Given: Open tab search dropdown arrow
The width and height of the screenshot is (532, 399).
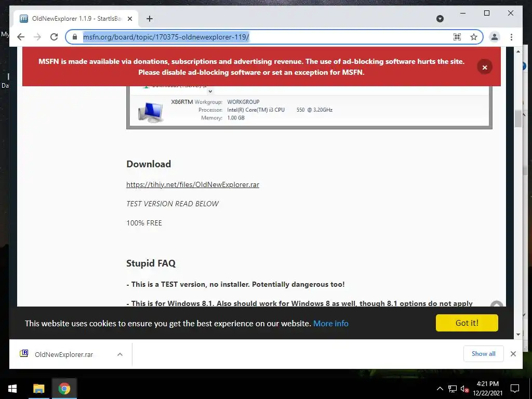Looking at the screenshot, I should pyautogui.click(x=440, y=19).
